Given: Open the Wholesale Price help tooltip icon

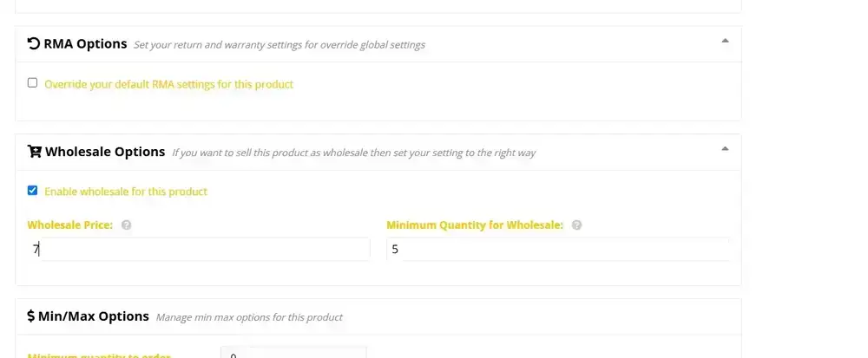Looking at the screenshot, I should (x=126, y=225).
